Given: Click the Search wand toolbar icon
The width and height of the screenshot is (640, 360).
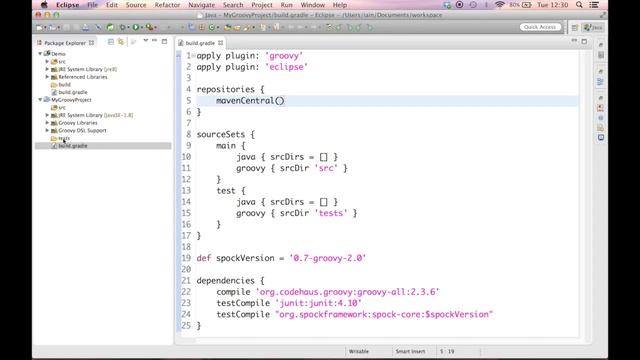Looking at the screenshot, I should pos(247,27).
